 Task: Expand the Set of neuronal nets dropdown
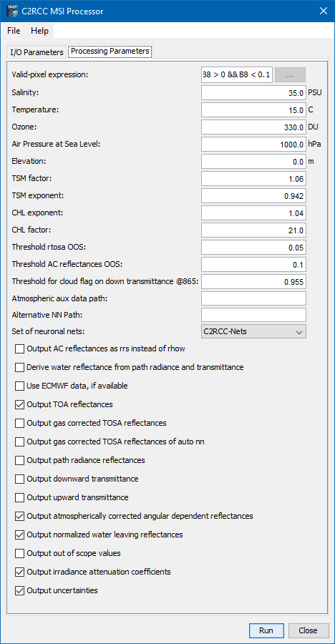253,331
